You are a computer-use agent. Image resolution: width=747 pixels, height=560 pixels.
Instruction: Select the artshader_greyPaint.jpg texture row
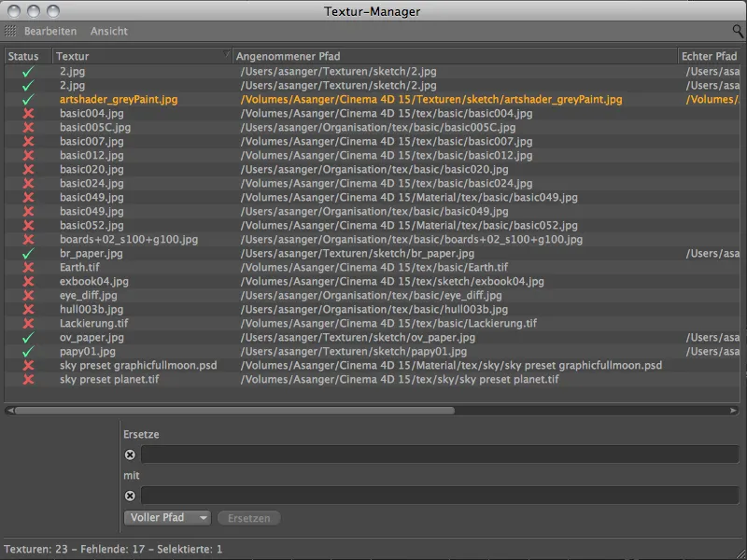pos(372,100)
